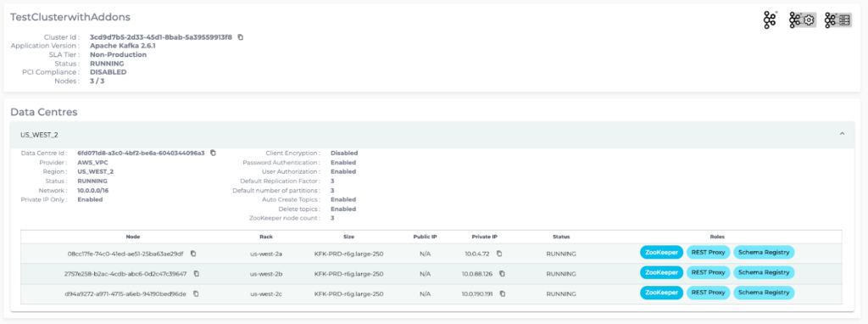Click node ID 2757e258-b2ac-4cdb-abc6-0d2c47c39647
The image size is (868, 324).
(x=125, y=274)
